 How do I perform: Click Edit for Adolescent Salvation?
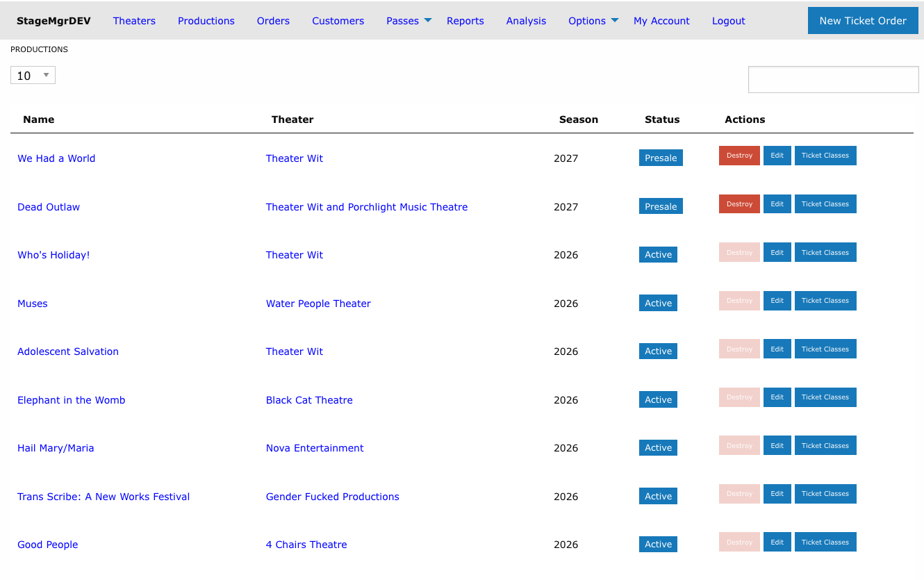777,349
